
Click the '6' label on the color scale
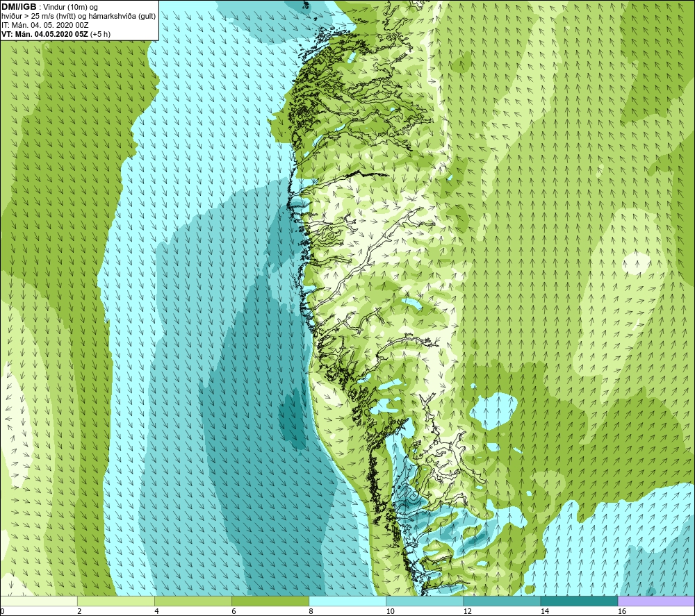pyautogui.click(x=234, y=612)
